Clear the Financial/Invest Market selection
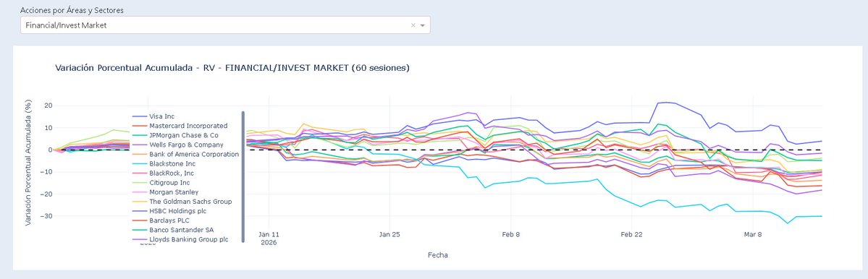Viewport: 868px width, 279px height. coord(413,25)
